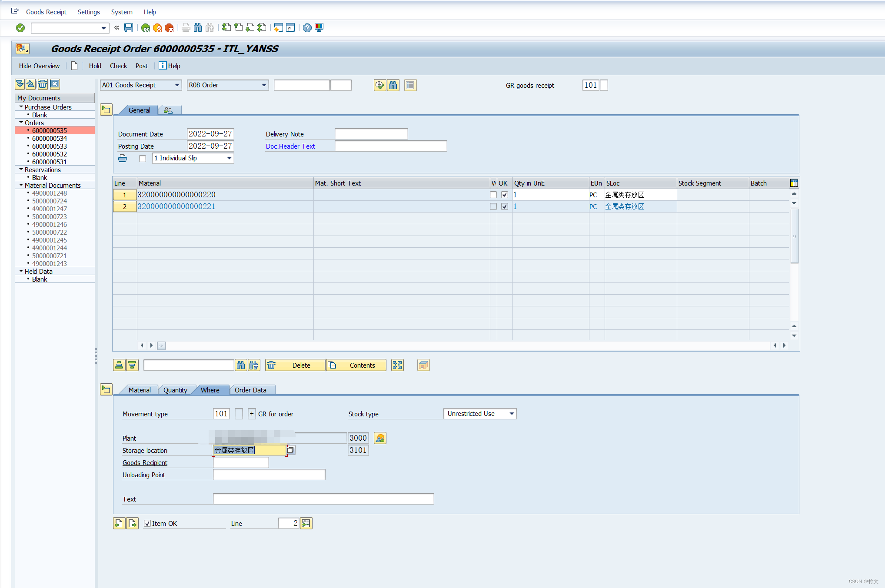
Task: Click the Delivery Note input field
Action: (x=371, y=134)
